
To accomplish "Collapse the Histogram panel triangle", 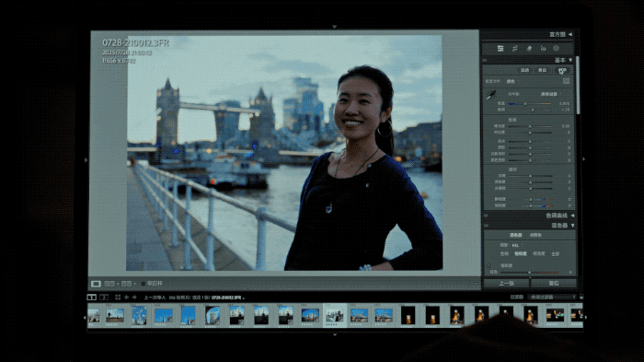I will click(570, 35).
